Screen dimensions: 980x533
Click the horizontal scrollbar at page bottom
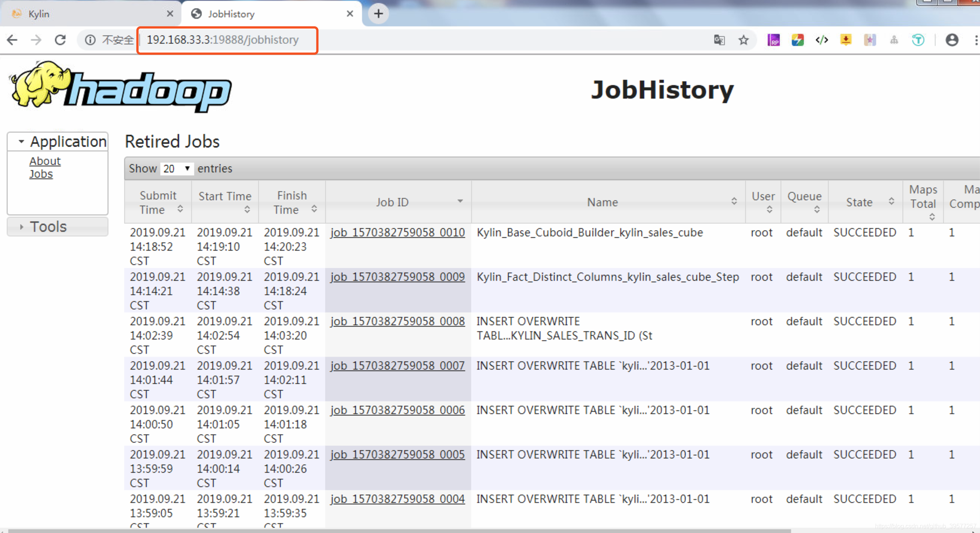[x=399, y=530]
